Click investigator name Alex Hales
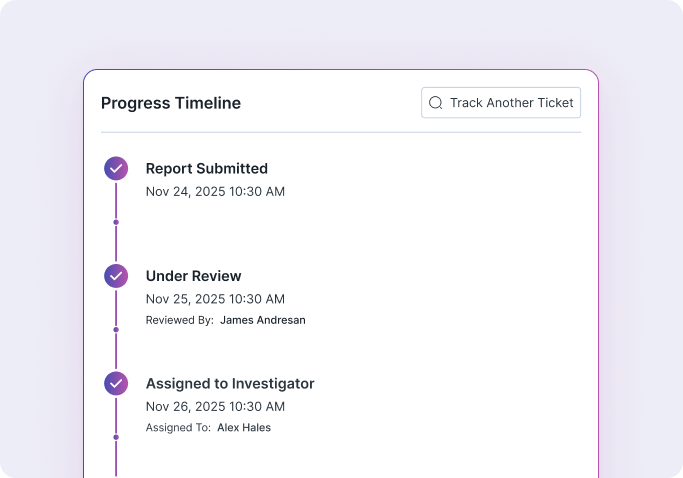 coord(244,428)
